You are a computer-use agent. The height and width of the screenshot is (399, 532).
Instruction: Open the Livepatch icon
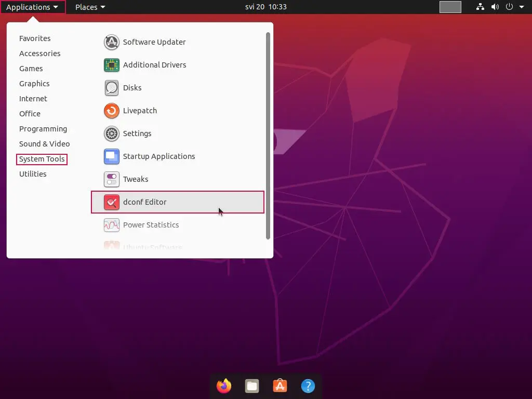tap(112, 111)
